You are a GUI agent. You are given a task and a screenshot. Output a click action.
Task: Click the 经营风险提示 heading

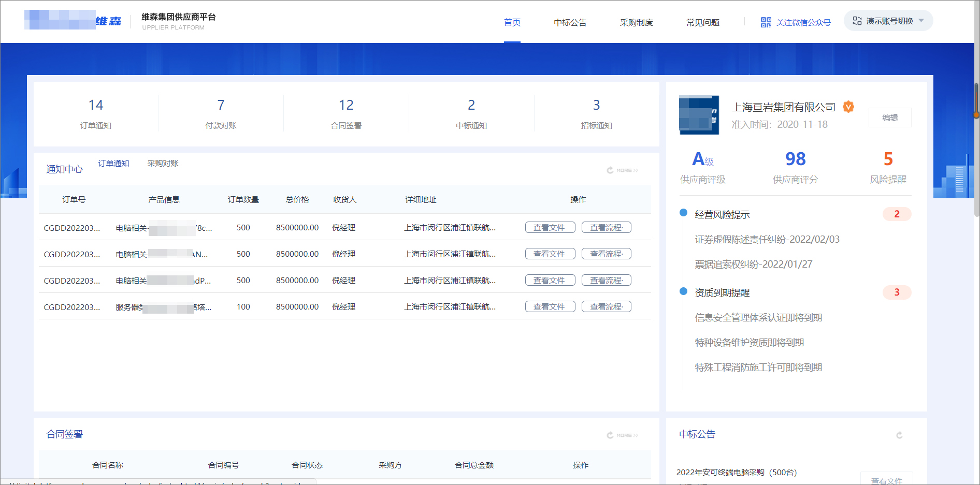point(722,214)
